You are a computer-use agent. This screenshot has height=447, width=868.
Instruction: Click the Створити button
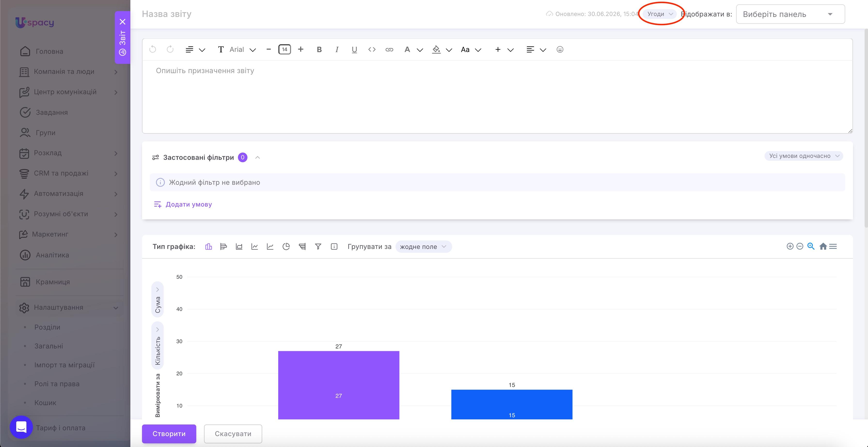coord(169,433)
